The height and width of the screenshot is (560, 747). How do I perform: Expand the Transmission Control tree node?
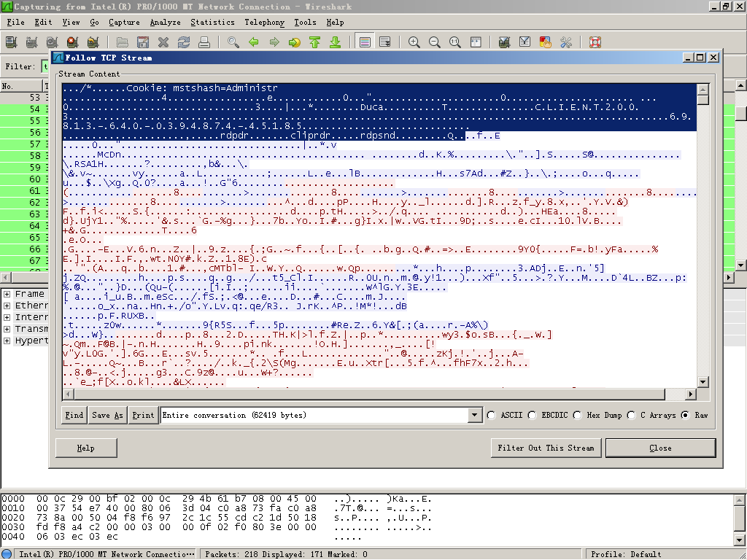pos(7,329)
